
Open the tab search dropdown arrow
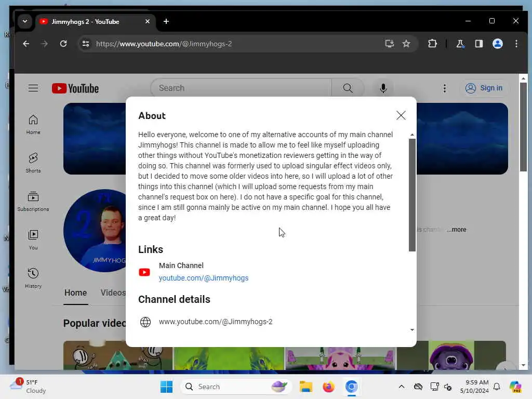click(x=25, y=21)
